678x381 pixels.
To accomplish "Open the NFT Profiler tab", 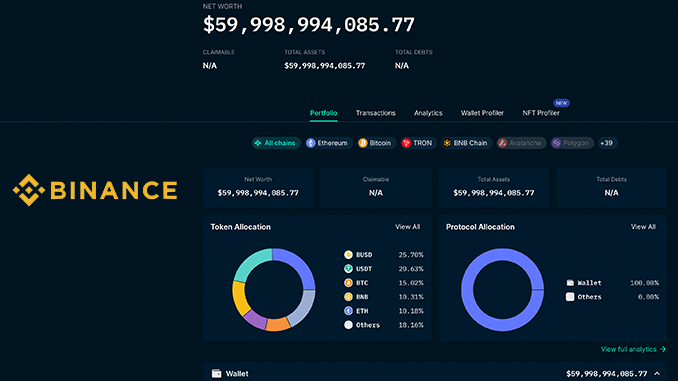I will tap(541, 113).
